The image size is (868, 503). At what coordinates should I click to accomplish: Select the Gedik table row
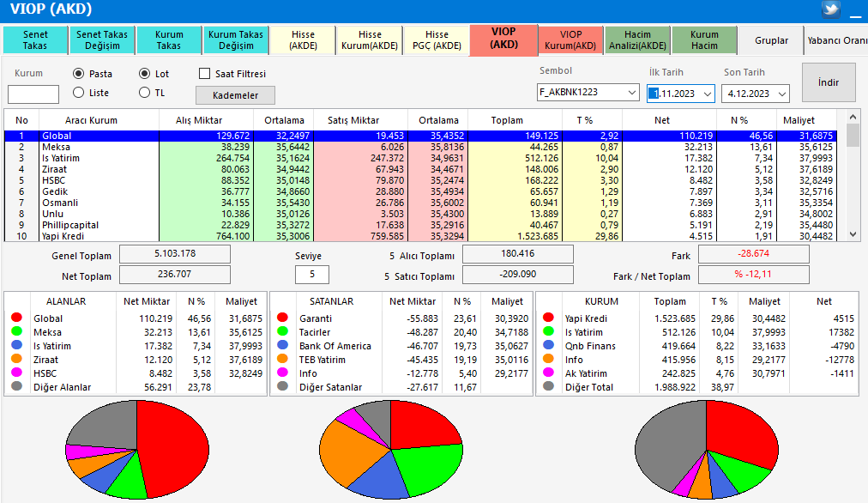point(421,191)
